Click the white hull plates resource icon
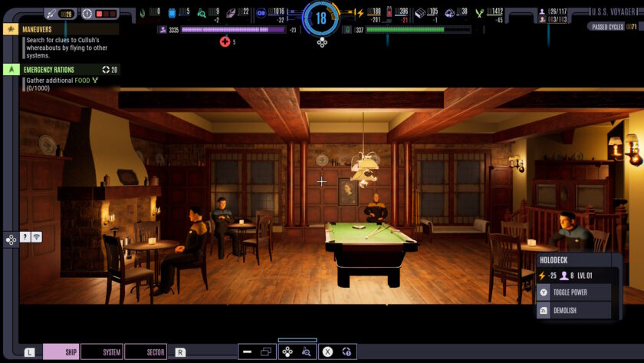644x363 pixels. coord(420,13)
